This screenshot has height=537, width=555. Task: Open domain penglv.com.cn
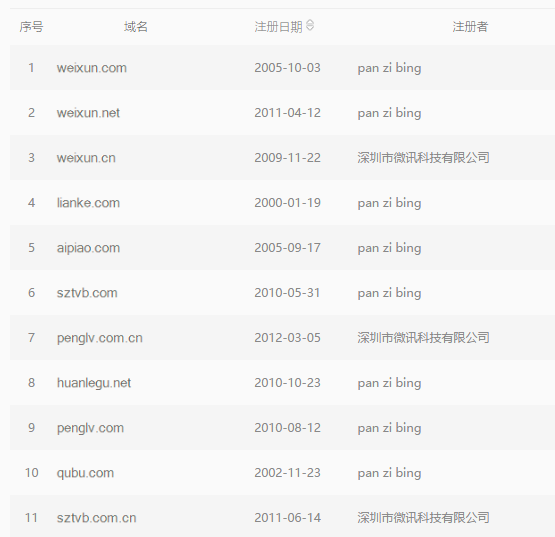pos(99,338)
